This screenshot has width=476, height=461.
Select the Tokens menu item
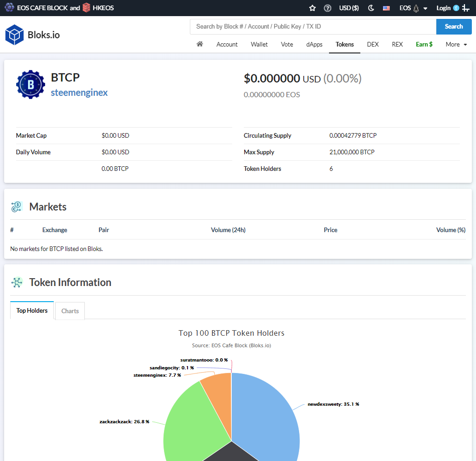click(x=345, y=45)
